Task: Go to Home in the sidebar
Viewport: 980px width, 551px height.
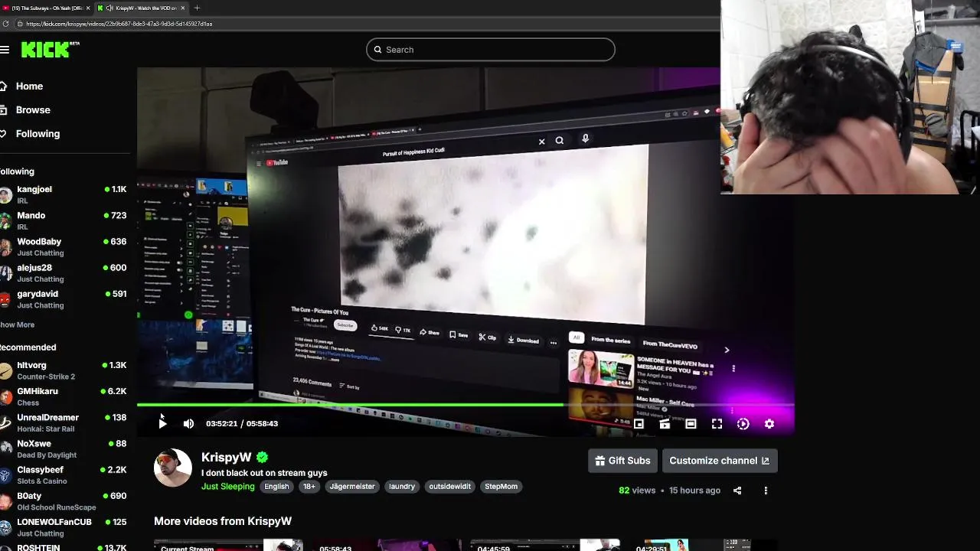Action: (x=29, y=86)
